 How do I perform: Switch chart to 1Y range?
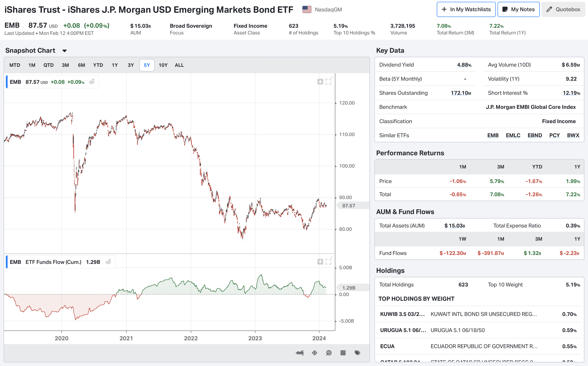[115, 65]
